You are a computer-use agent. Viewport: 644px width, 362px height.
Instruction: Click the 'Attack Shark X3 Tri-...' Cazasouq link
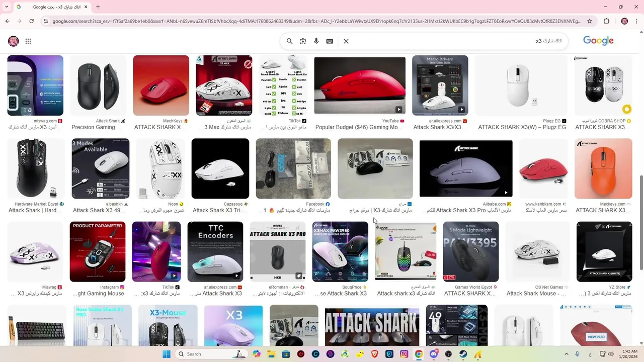pos(220,210)
